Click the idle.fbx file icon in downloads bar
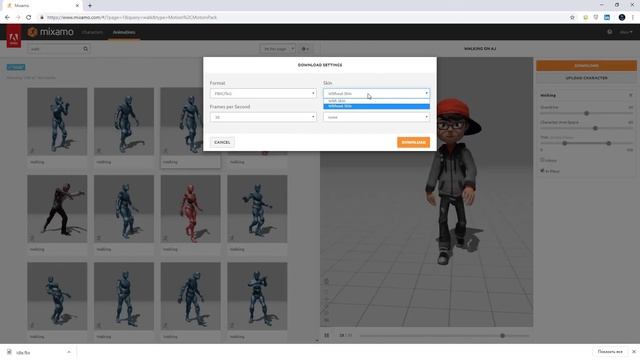This screenshot has height=360, width=640. pos(9,352)
